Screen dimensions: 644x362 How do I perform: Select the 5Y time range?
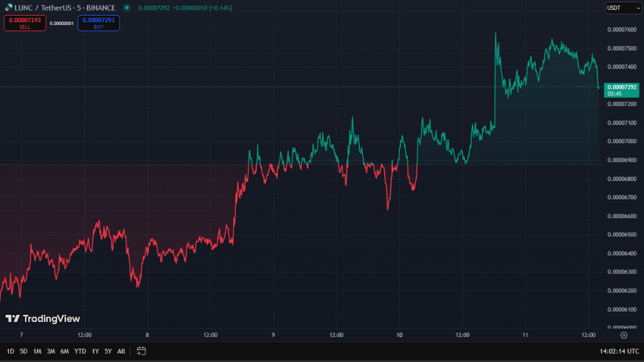(108, 351)
